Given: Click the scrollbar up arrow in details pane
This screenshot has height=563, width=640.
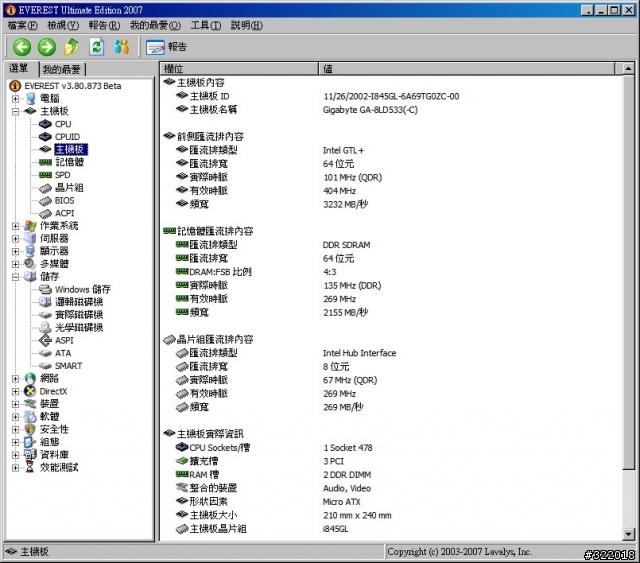Looking at the screenshot, I should pos(629,69).
